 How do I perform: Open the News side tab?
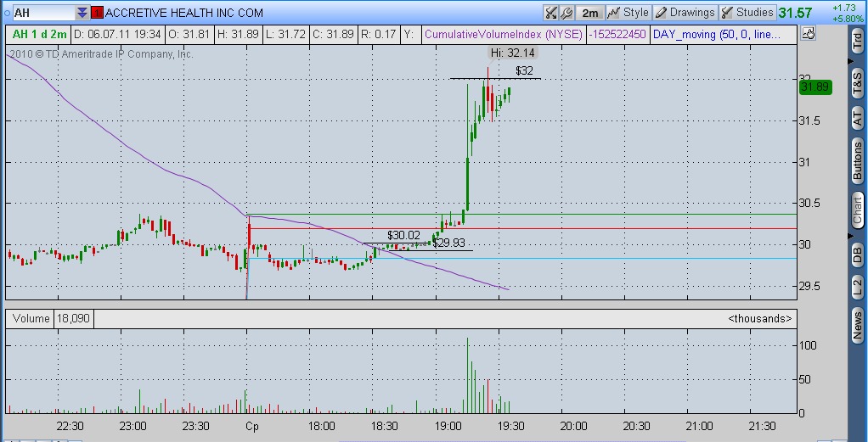[857, 325]
